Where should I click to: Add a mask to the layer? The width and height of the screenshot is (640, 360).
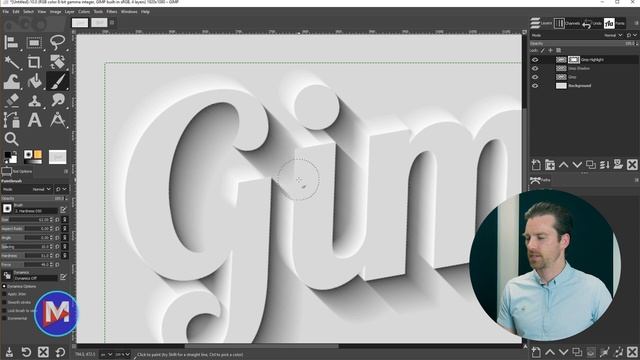click(618, 164)
